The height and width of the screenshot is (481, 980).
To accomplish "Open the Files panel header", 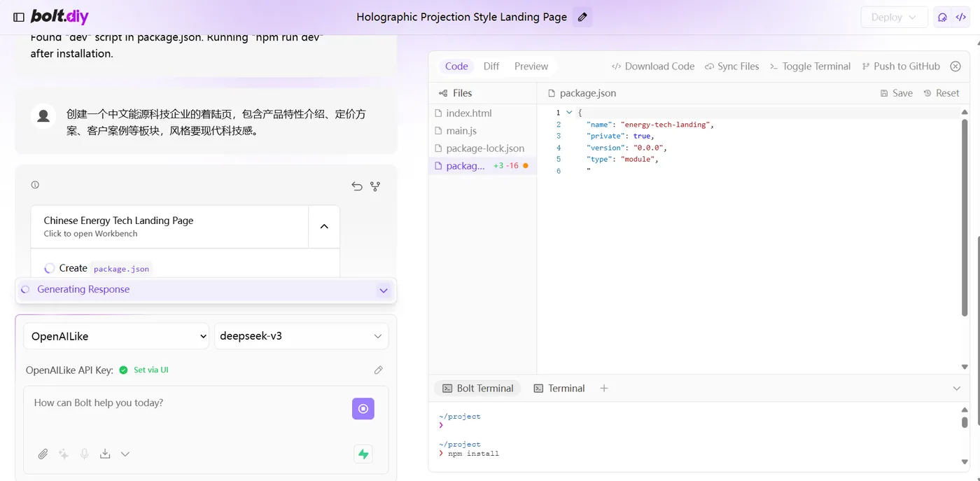I will (x=455, y=93).
